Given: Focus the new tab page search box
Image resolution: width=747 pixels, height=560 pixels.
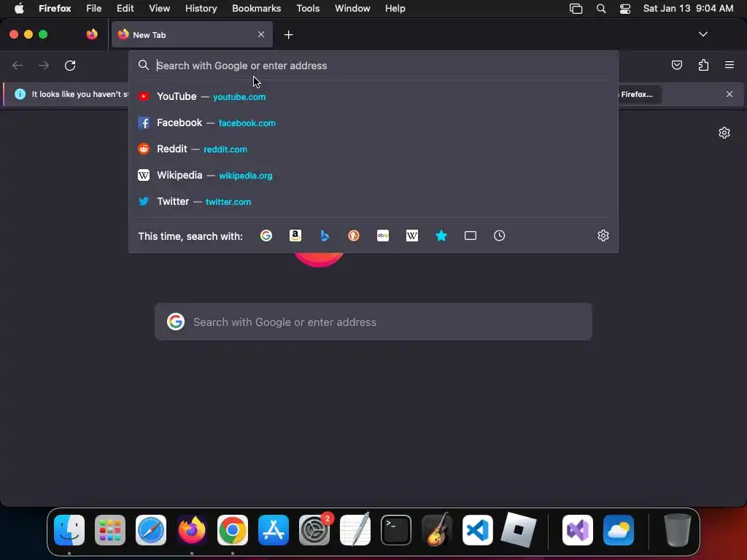Looking at the screenshot, I should [373, 322].
